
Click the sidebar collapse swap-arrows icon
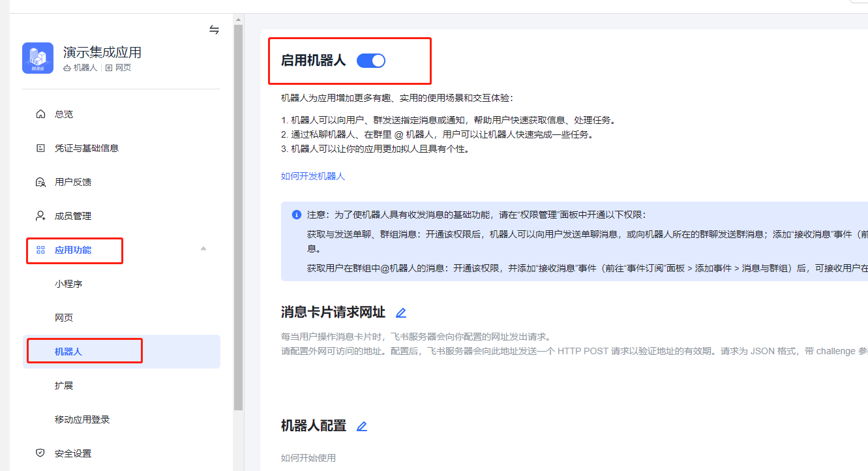pos(214,29)
